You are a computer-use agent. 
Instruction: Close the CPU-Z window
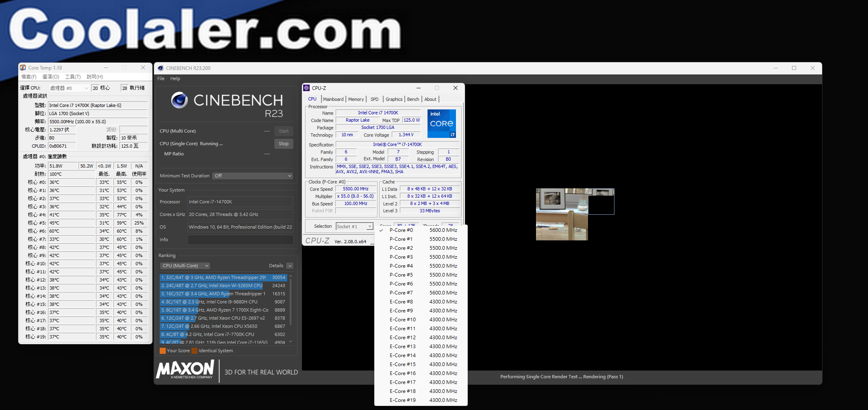(x=456, y=88)
